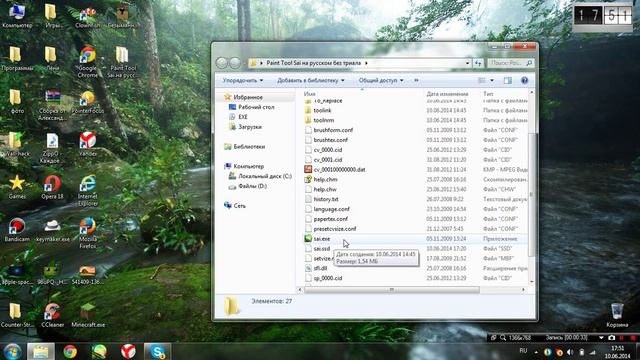Image resolution: width=640 pixels, height=360 pixels.
Task: Select the help.chm file icon
Action: click(x=308, y=179)
